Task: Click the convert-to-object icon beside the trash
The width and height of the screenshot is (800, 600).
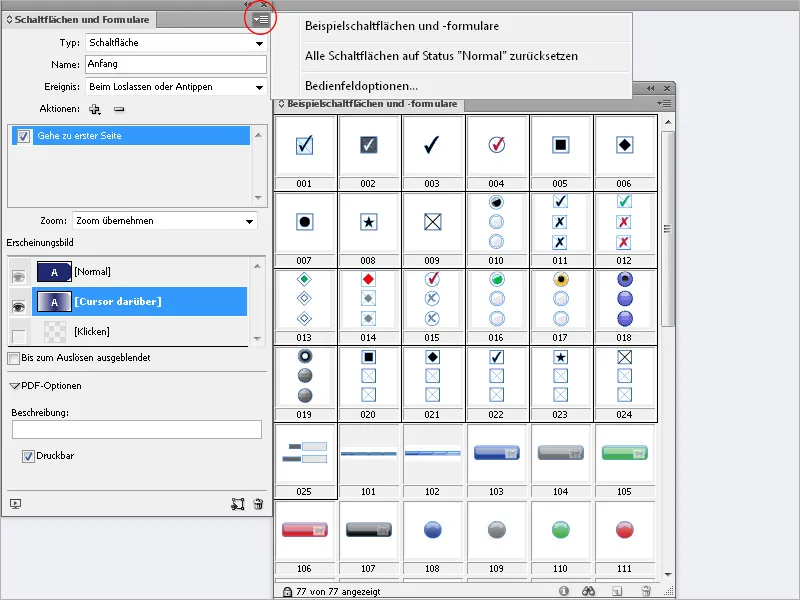Action: point(238,504)
